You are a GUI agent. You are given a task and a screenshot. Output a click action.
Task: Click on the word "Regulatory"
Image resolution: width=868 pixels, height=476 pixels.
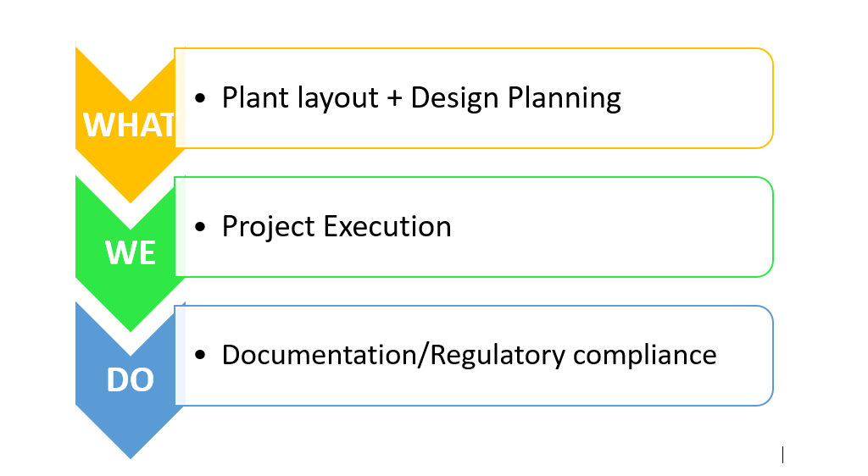click(x=498, y=354)
